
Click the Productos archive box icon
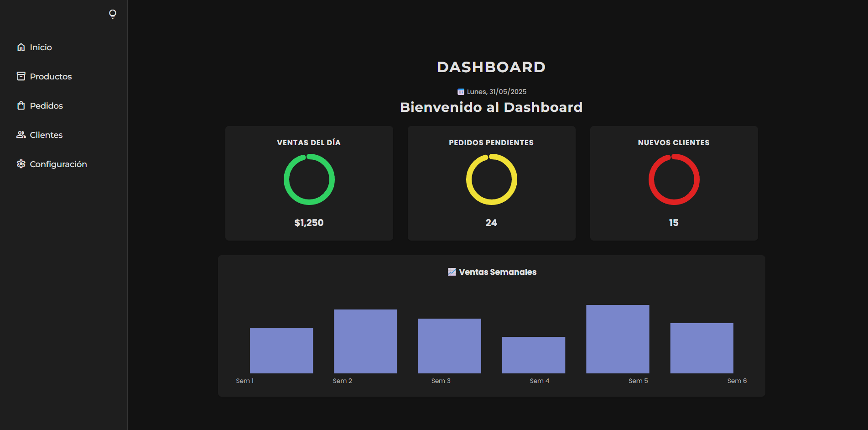(21, 76)
